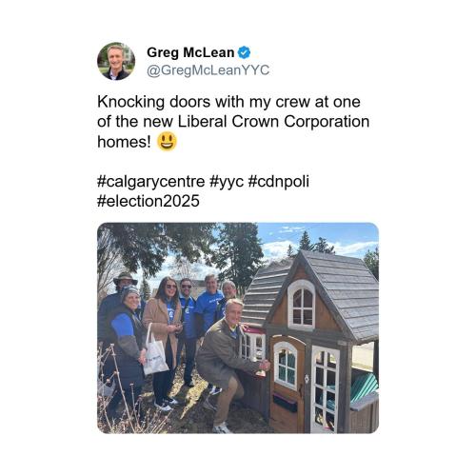
Task: Open the Greg McLean display name
Action: pyautogui.click(x=190, y=52)
